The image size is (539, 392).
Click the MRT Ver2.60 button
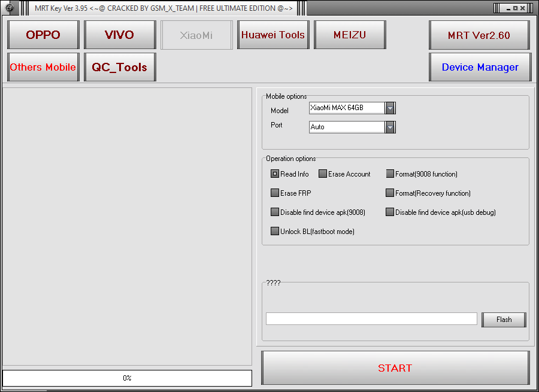[x=479, y=35]
